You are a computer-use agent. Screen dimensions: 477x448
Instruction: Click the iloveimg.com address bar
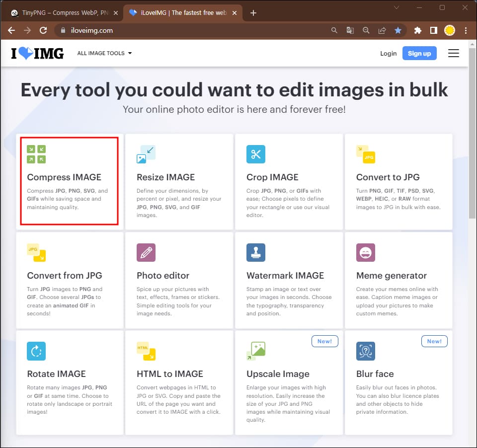click(x=195, y=30)
